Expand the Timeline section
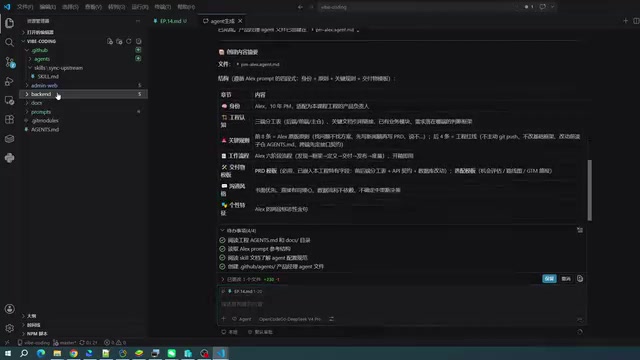This screenshot has width=640, height=360. point(33,325)
